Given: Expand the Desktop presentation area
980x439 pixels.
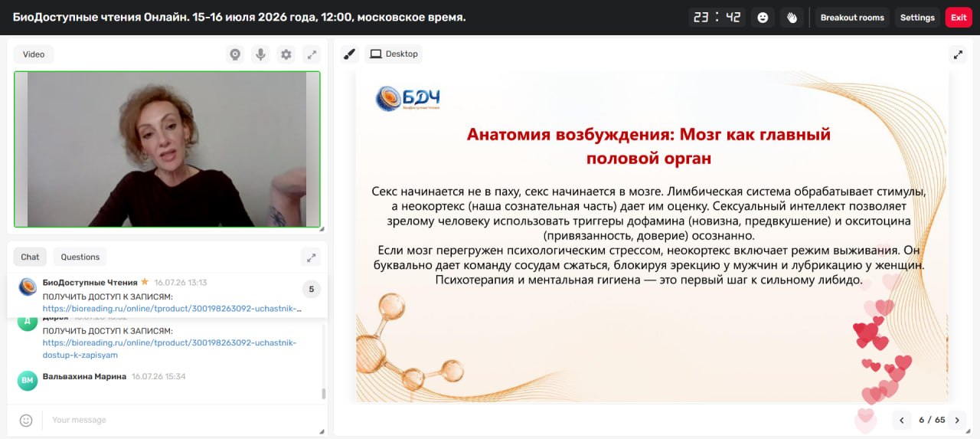Looking at the screenshot, I should pos(958,54).
